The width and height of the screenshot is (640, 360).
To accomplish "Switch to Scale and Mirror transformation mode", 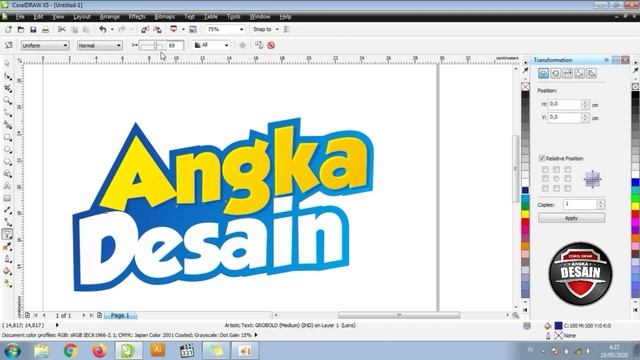I will [x=568, y=73].
